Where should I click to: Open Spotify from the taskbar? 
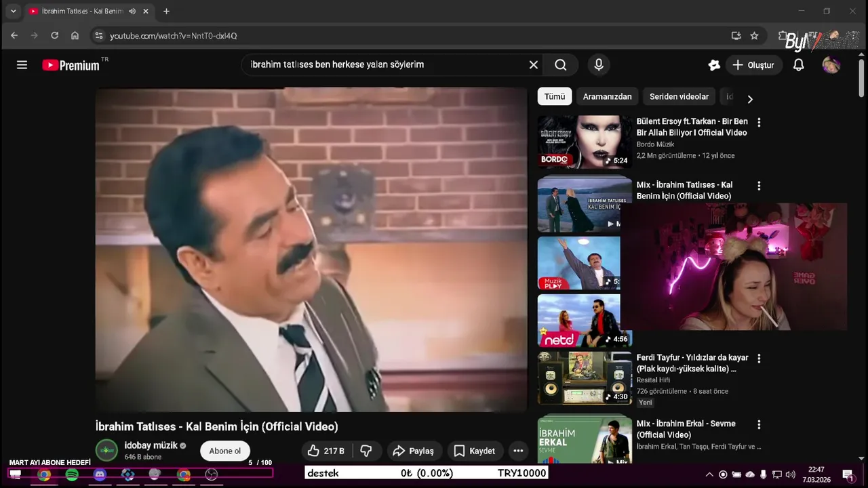72,474
